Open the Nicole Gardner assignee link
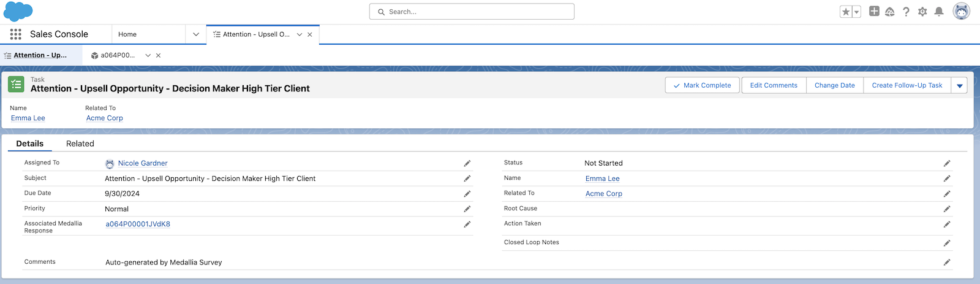The width and height of the screenshot is (980, 284). tap(143, 163)
